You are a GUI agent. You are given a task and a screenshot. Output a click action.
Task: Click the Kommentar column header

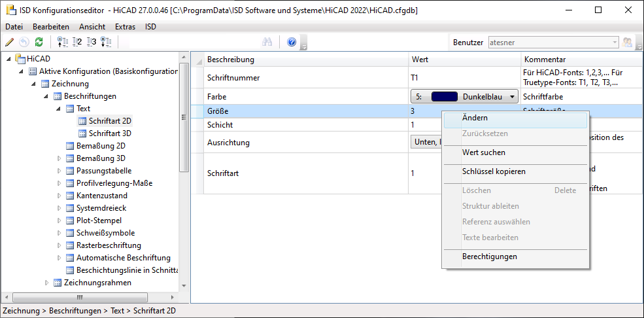click(x=582, y=60)
